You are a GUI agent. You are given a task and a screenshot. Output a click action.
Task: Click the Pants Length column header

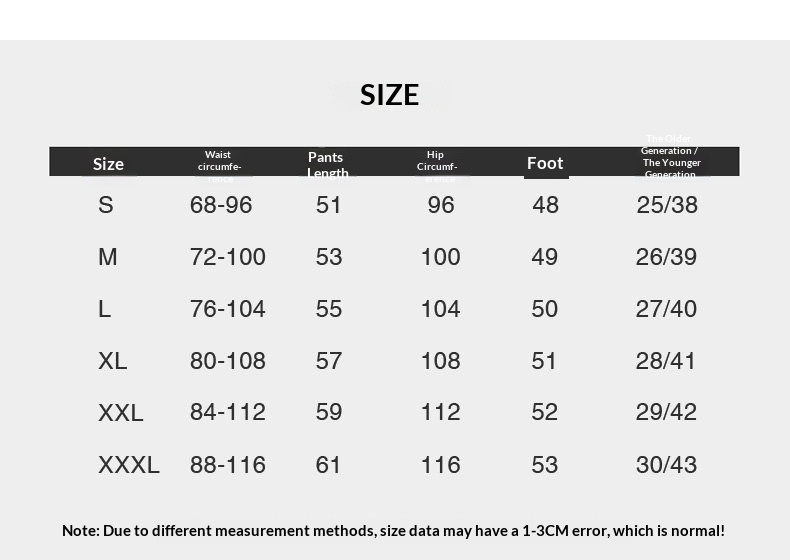[327, 164]
